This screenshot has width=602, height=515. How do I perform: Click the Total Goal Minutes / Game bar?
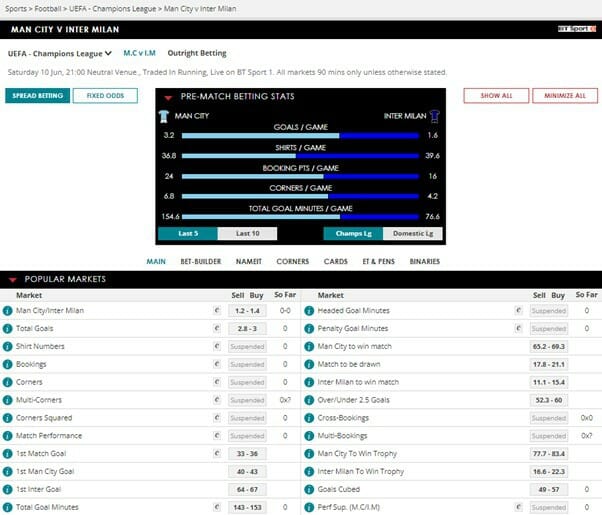click(300, 217)
